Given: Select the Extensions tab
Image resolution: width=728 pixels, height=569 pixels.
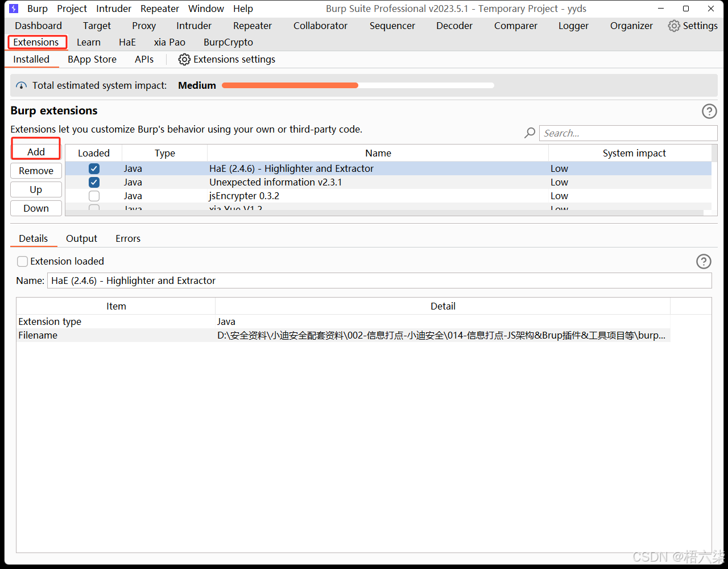Looking at the screenshot, I should click(36, 42).
